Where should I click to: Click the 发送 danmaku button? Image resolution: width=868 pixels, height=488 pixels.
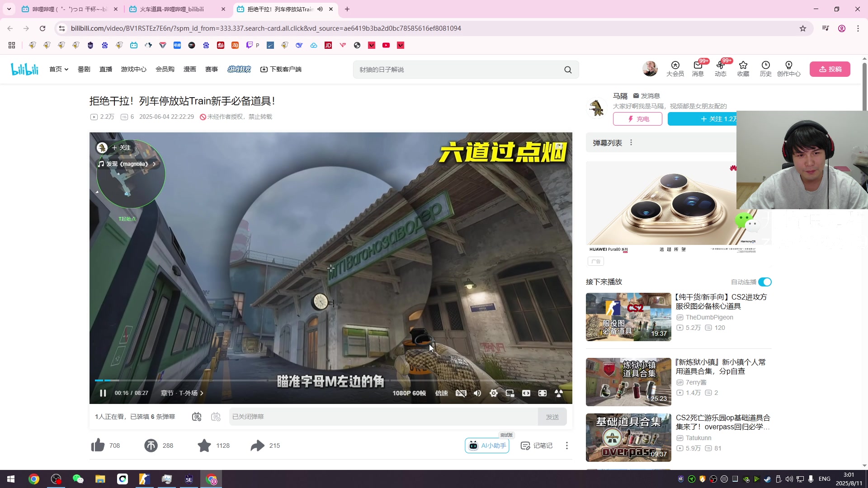click(x=552, y=417)
